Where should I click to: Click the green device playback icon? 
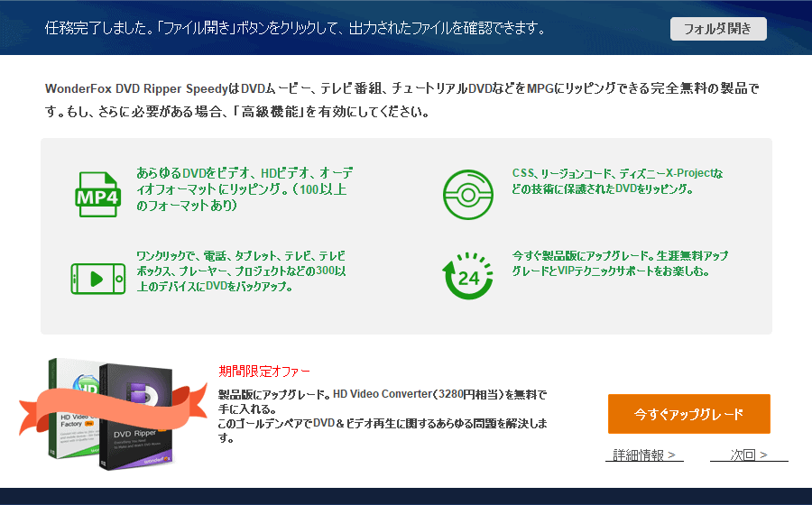click(x=97, y=278)
